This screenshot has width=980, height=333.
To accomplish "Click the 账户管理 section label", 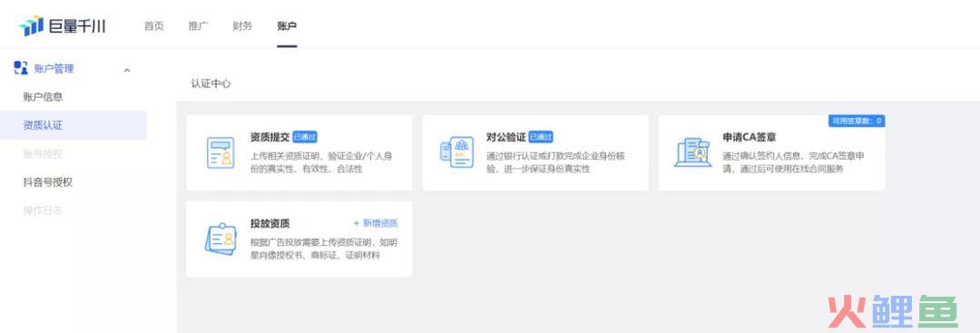I will 54,69.
